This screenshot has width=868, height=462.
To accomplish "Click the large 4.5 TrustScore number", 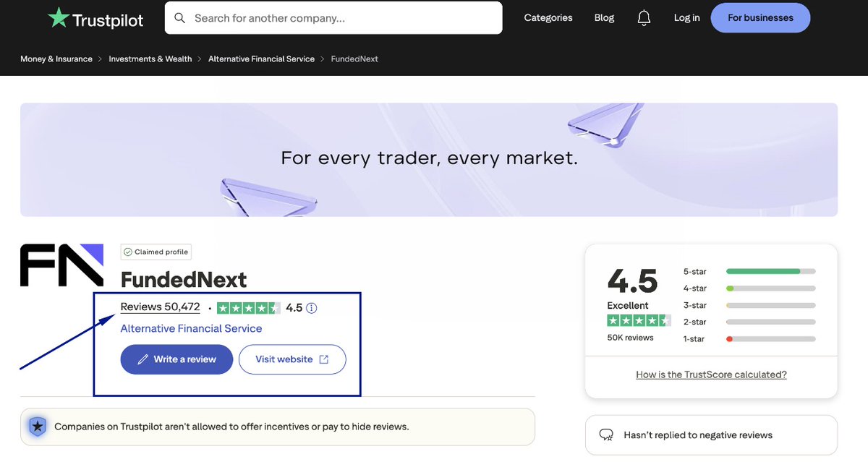I will pyautogui.click(x=632, y=281).
